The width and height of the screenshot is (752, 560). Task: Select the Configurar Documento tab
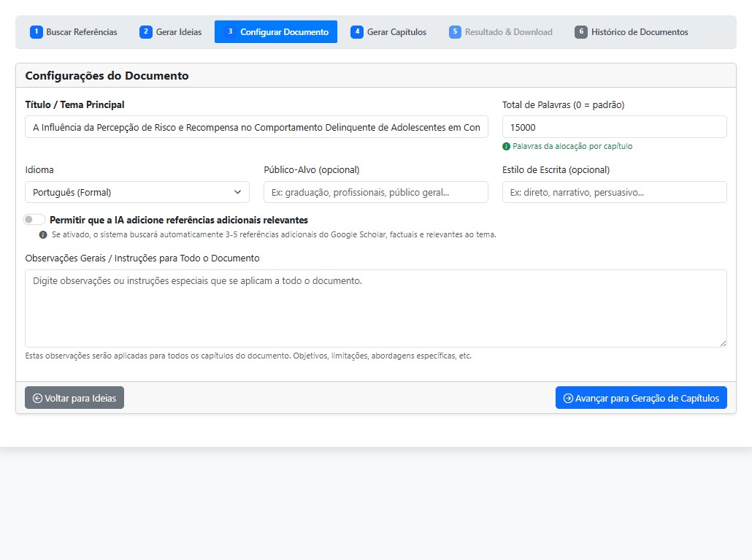point(275,32)
